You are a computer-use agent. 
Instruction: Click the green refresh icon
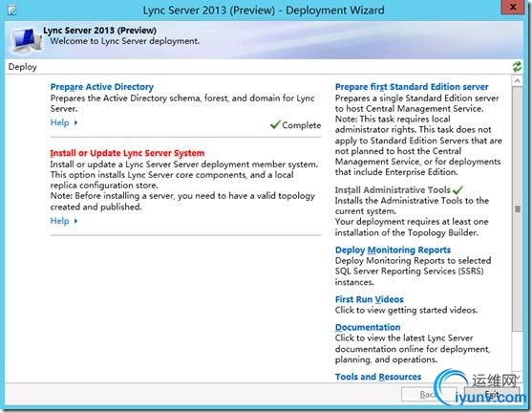[517, 67]
